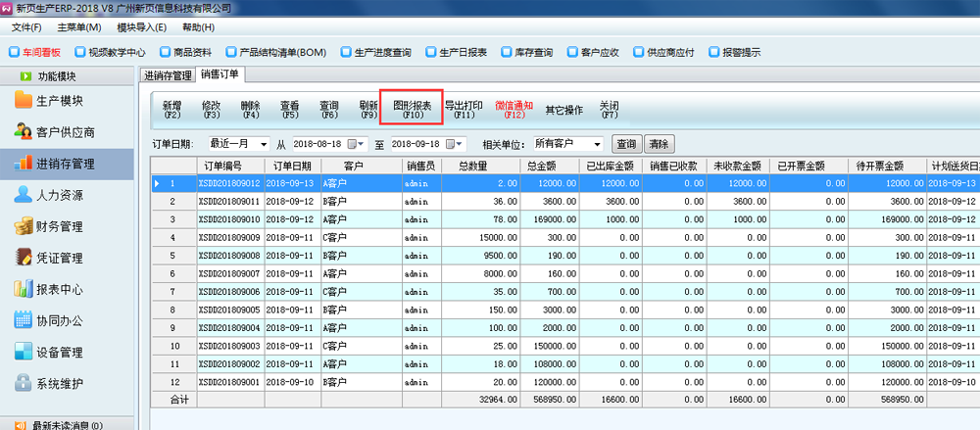This screenshot has height=430, width=980.
Task: Toggle the 视频教学中心 checkbox icon
Action: coord(79,52)
